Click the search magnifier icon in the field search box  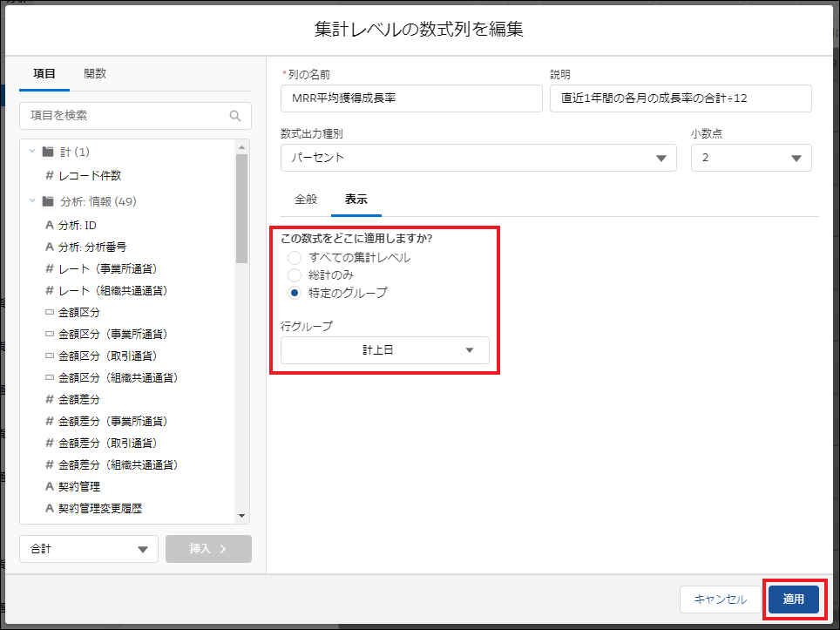(234, 116)
